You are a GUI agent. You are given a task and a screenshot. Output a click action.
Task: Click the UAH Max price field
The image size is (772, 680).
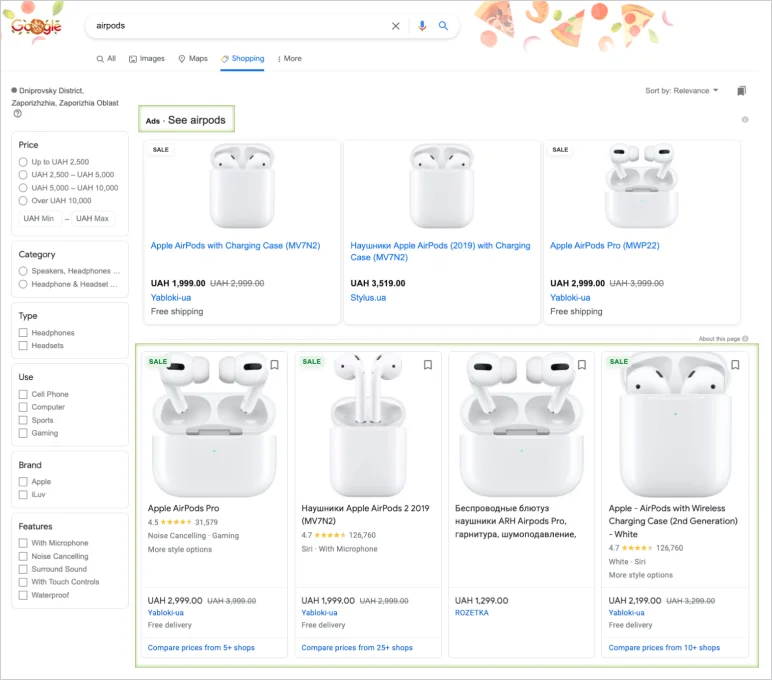coord(94,219)
